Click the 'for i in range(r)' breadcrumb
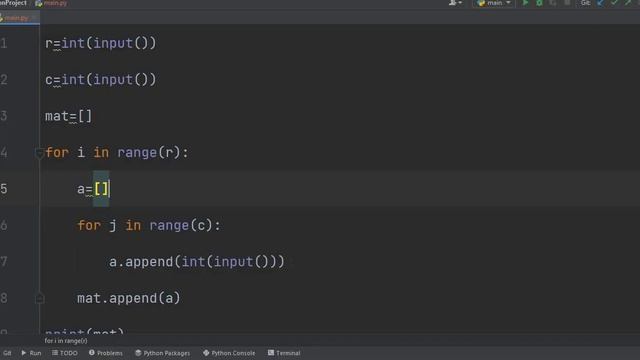This screenshot has height=360, width=640. (x=66, y=341)
